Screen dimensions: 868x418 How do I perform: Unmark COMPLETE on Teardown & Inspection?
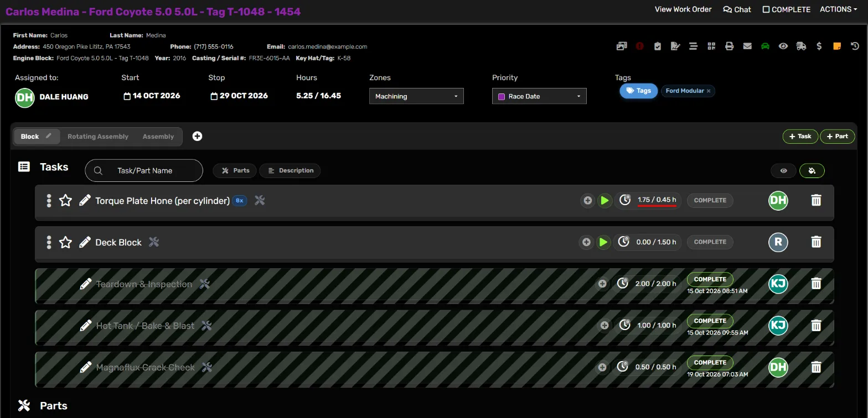[x=710, y=279]
